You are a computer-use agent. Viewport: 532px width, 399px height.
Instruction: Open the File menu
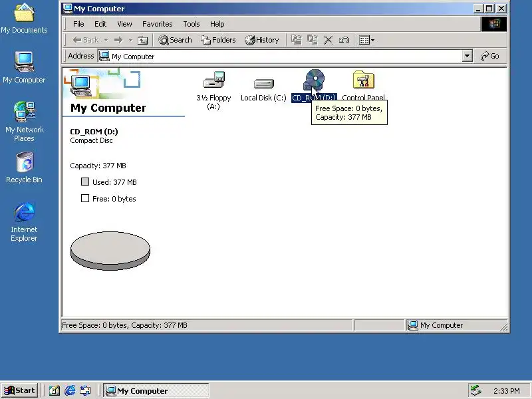[x=78, y=24]
